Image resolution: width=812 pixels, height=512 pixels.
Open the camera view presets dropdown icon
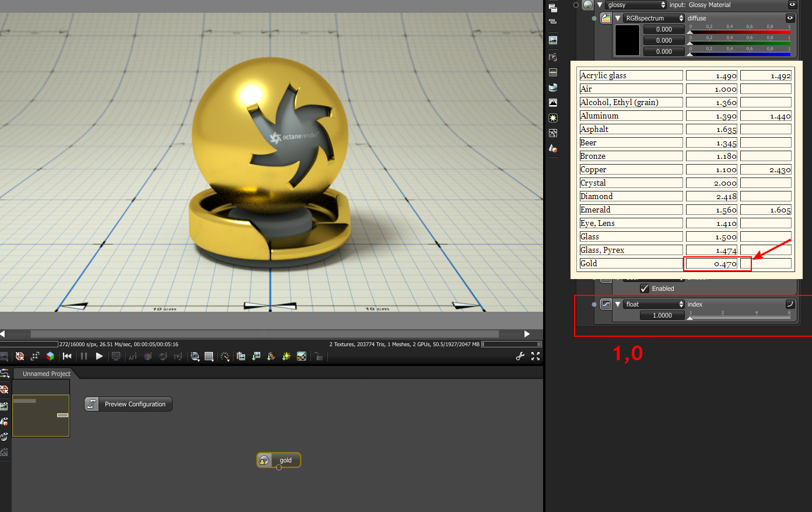(195, 356)
